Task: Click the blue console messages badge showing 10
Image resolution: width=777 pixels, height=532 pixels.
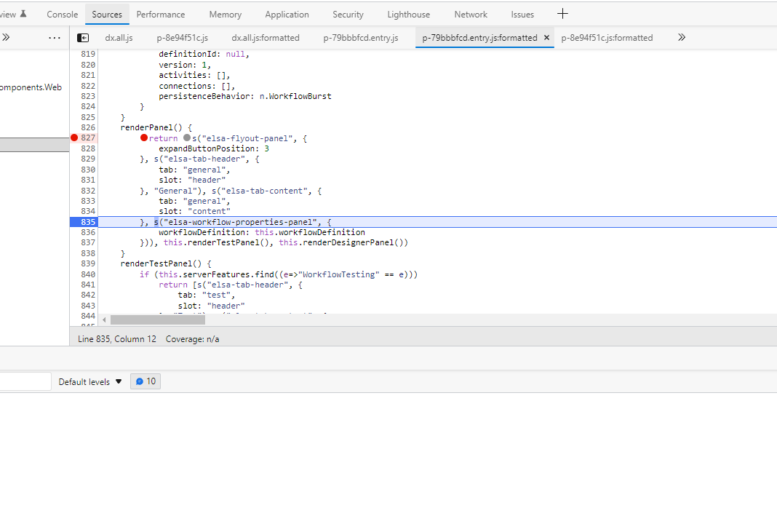Action: tap(145, 381)
